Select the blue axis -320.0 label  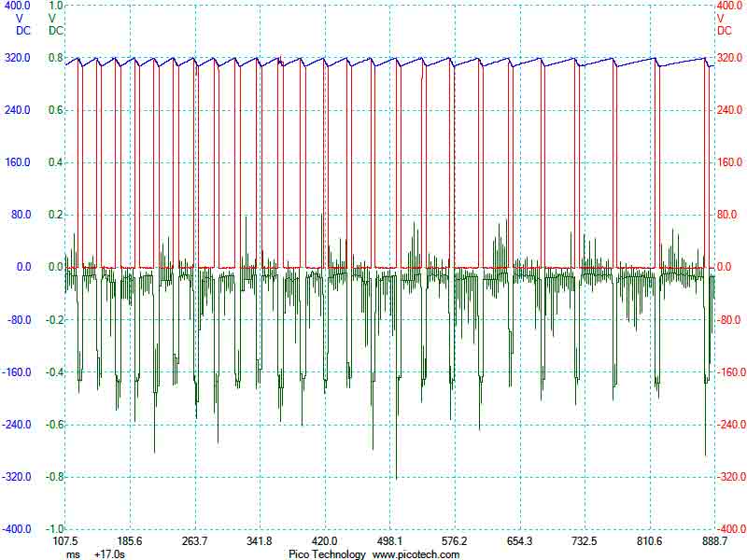tap(16, 476)
